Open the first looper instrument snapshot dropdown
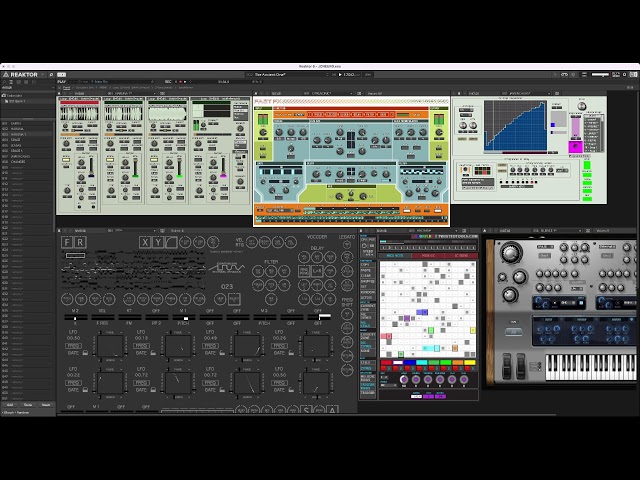The width and height of the screenshot is (640, 480). pyautogui.click(x=132, y=93)
